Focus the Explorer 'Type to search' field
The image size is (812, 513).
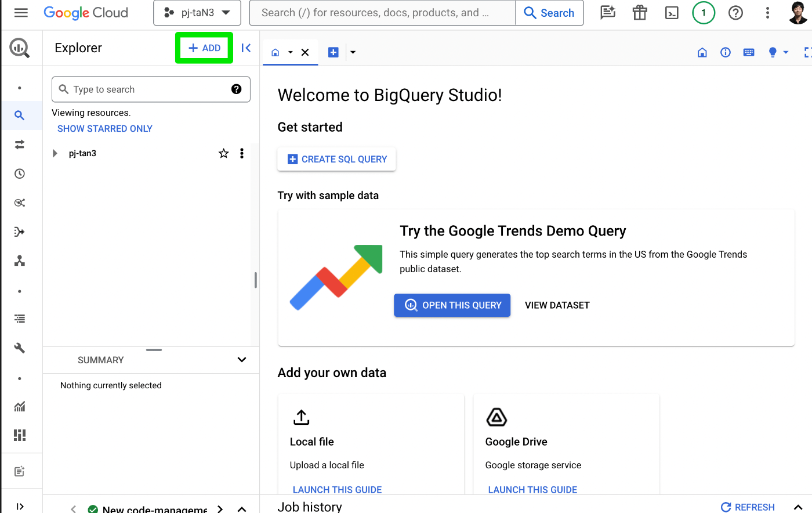151,89
